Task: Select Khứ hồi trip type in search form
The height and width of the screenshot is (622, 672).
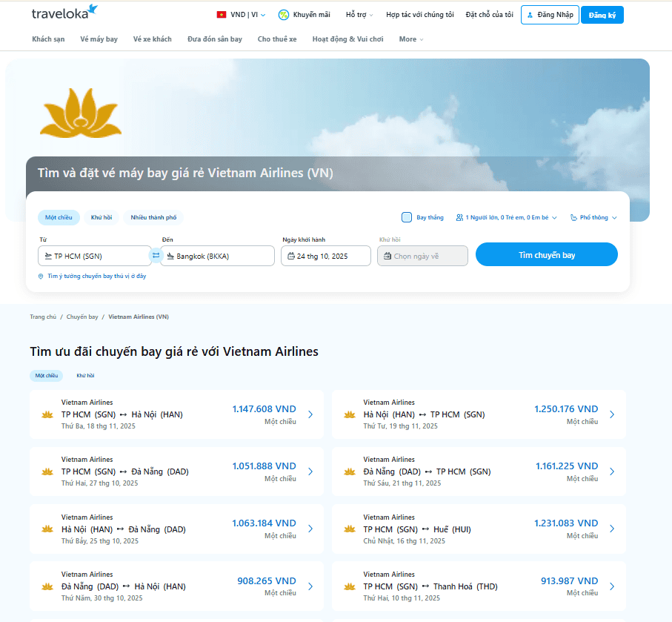Action: coord(102,217)
